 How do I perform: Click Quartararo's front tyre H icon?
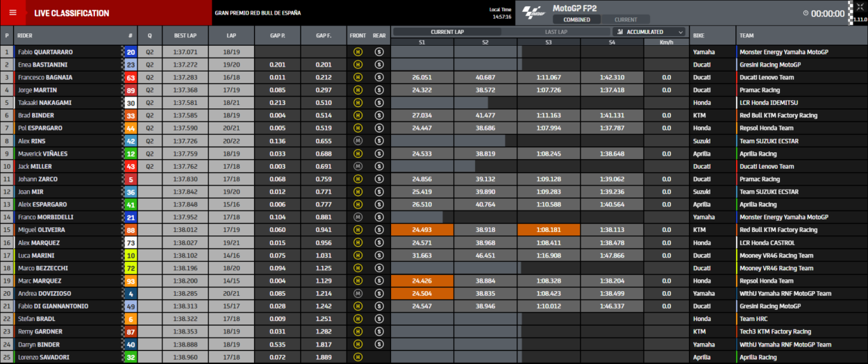click(358, 52)
